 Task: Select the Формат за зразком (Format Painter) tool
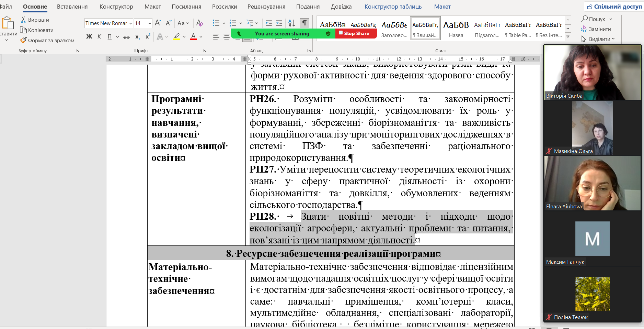click(48, 40)
